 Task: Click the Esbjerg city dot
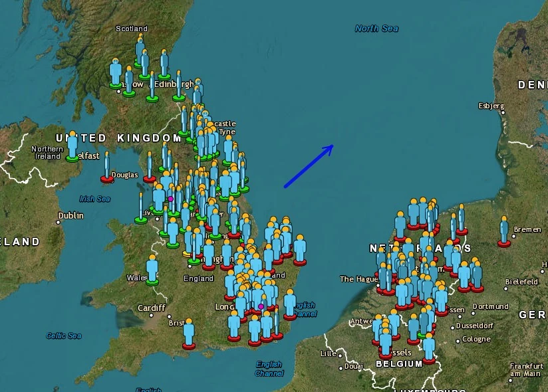pos(503,112)
